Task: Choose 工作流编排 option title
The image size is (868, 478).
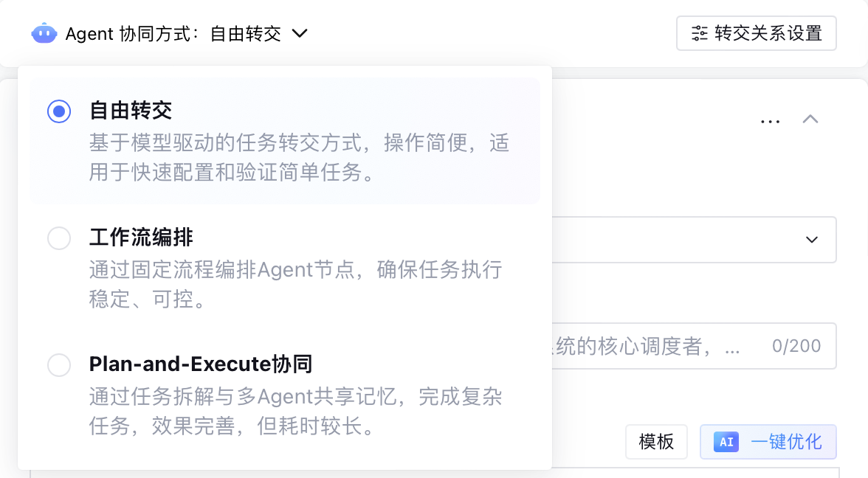Action: 141,238
